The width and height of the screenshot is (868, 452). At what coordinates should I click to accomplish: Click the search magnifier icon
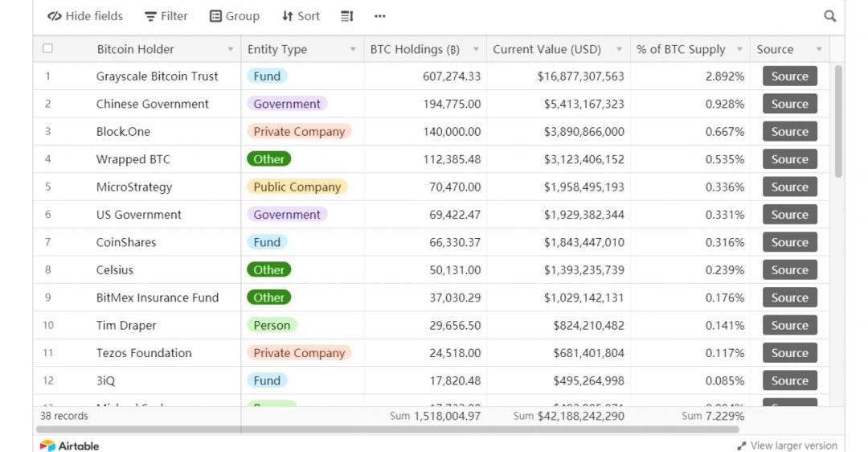point(829,16)
